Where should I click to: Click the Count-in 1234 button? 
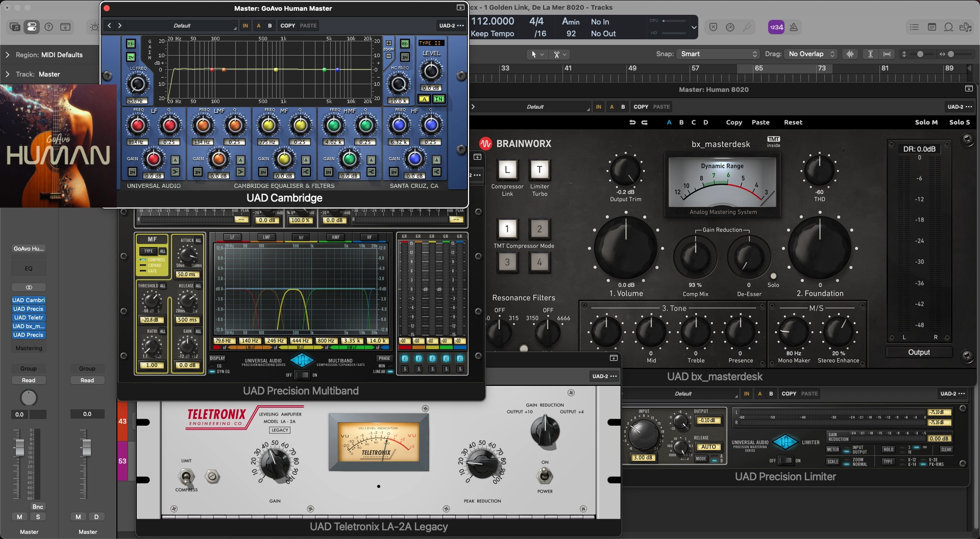tap(776, 27)
